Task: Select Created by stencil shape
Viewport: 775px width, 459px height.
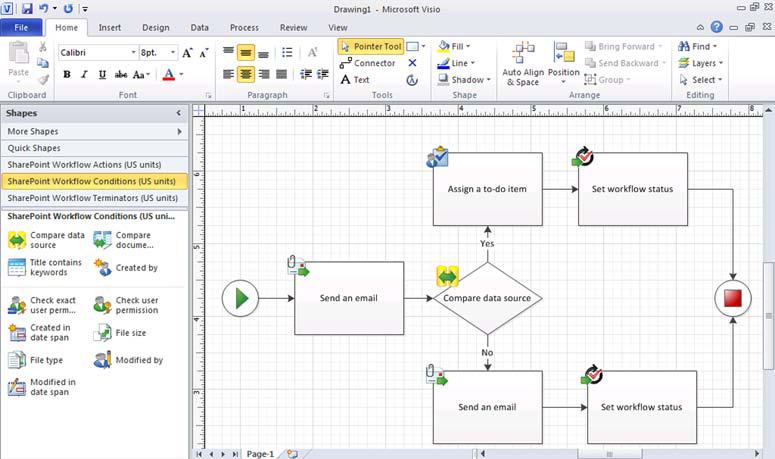Action: point(126,267)
